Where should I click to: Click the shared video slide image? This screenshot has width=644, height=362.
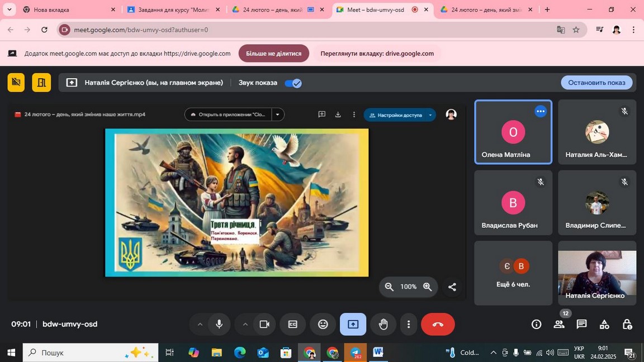(237, 203)
